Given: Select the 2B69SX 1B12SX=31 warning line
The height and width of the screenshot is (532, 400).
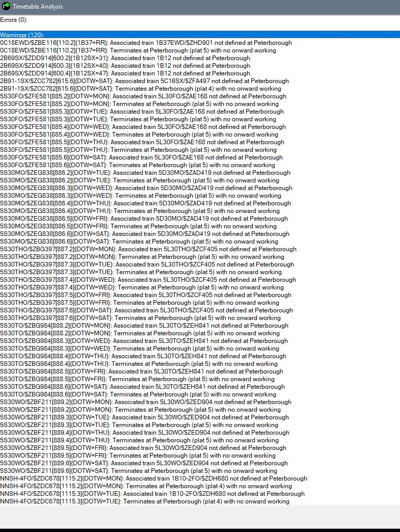Looking at the screenshot, I should [x=125, y=58].
